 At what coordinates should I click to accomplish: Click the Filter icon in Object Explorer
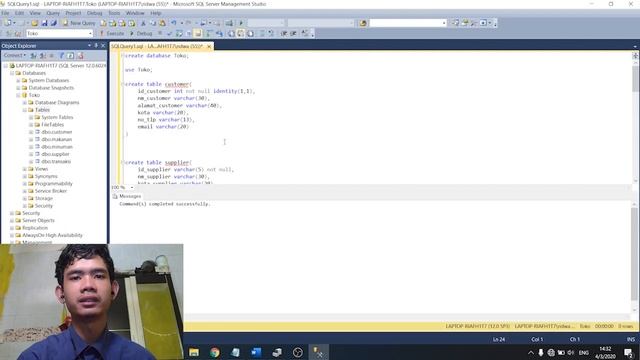[62, 56]
